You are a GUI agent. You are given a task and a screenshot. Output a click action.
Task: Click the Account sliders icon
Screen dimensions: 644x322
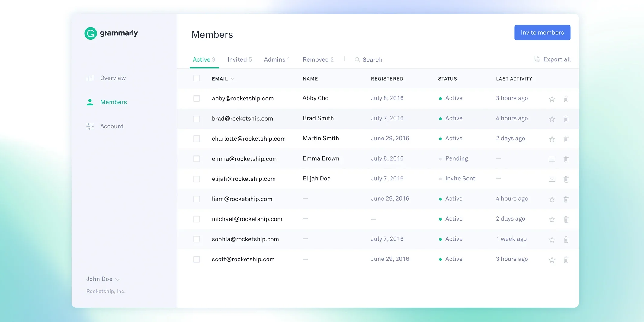point(90,126)
